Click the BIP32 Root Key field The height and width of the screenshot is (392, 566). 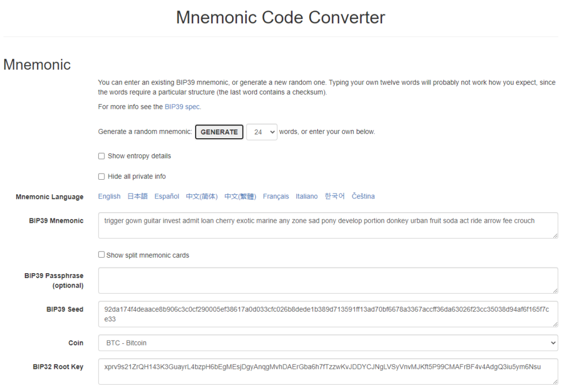[x=328, y=372]
